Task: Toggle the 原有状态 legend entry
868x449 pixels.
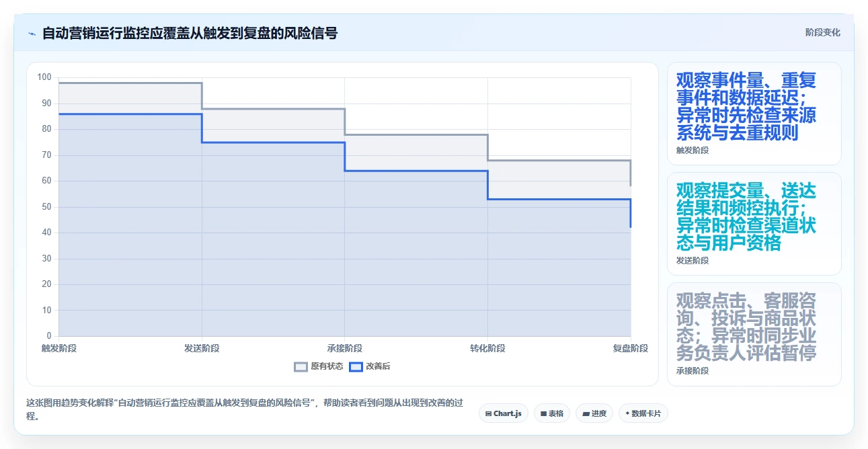Action: [x=319, y=366]
